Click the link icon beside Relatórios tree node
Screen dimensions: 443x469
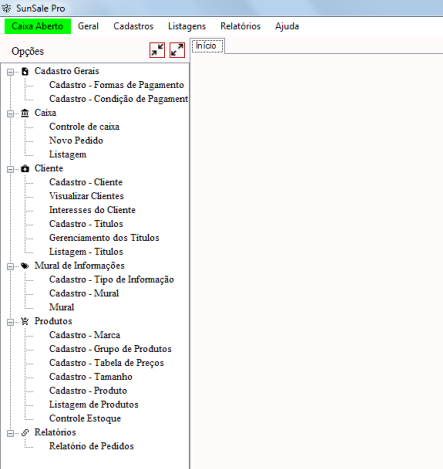25,433
